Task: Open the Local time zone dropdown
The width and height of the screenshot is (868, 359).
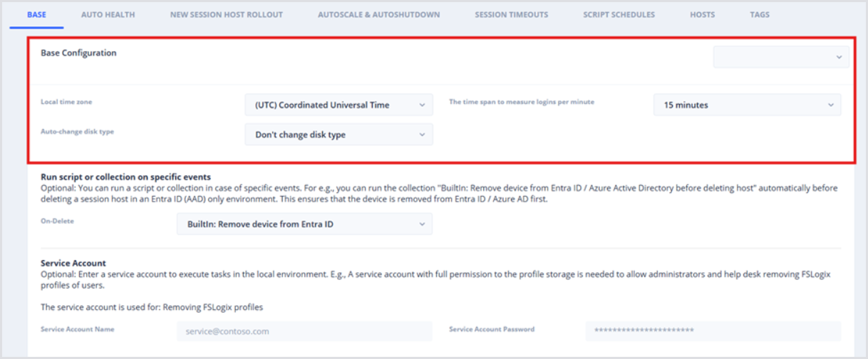Action: [339, 105]
